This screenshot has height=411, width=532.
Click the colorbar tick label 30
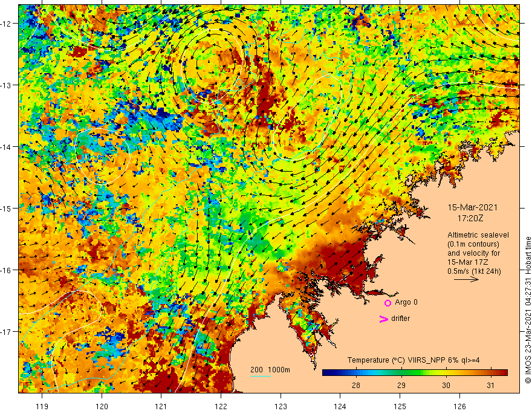[446, 385]
